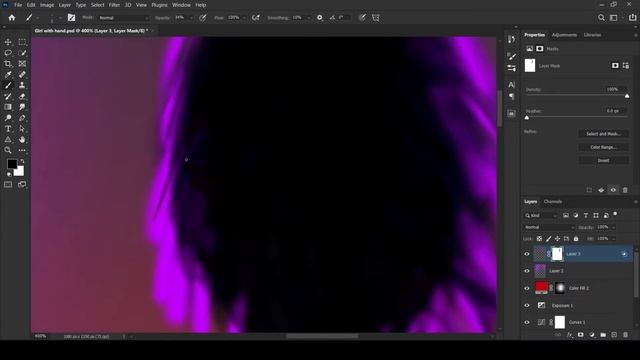
Task: Open the brush preset picker arrow
Action: pos(60,18)
